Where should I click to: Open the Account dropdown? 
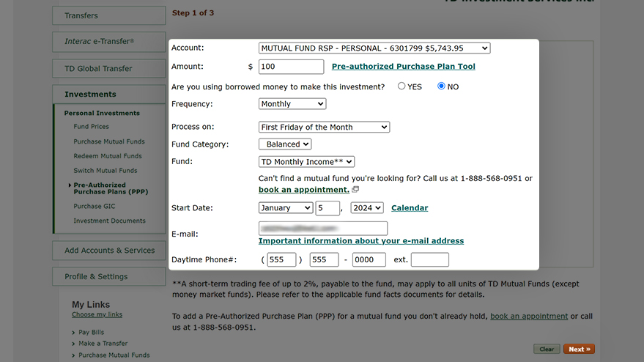click(x=374, y=48)
